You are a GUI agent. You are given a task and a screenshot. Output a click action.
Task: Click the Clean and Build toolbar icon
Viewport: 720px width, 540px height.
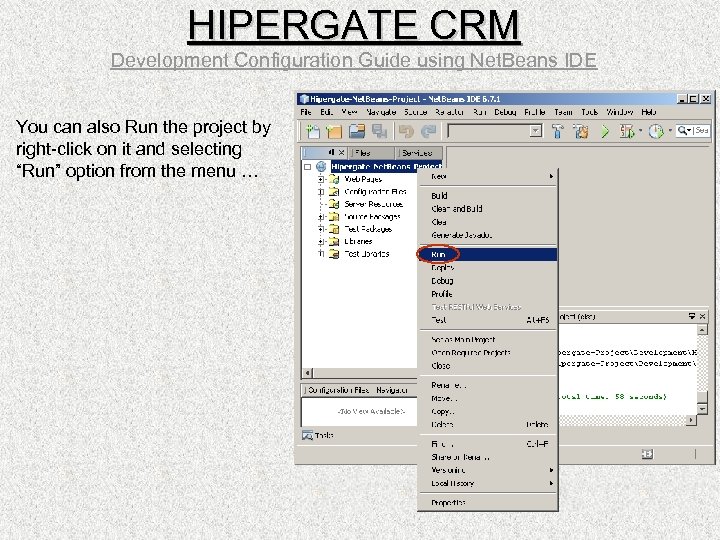pyautogui.click(x=581, y=132)
